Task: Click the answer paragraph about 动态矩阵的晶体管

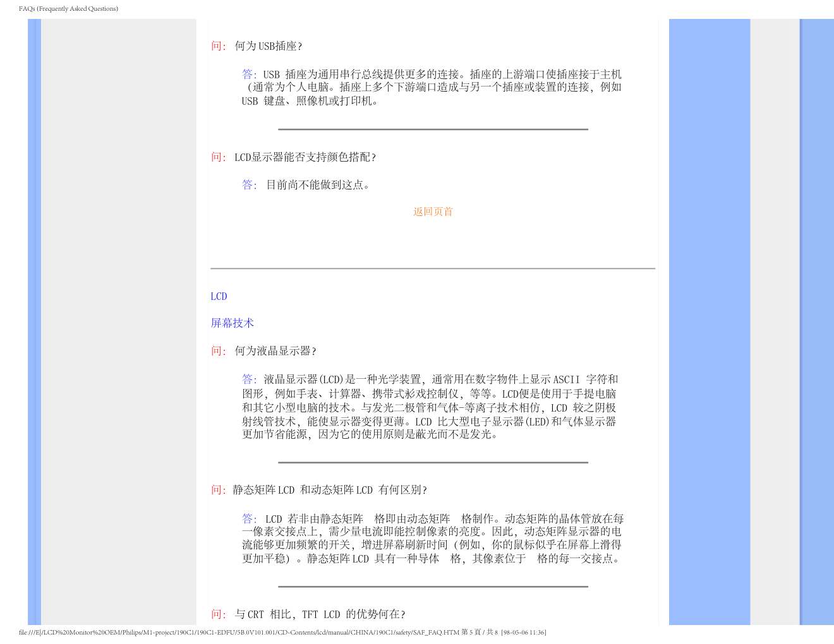Action: coord(433,539)
